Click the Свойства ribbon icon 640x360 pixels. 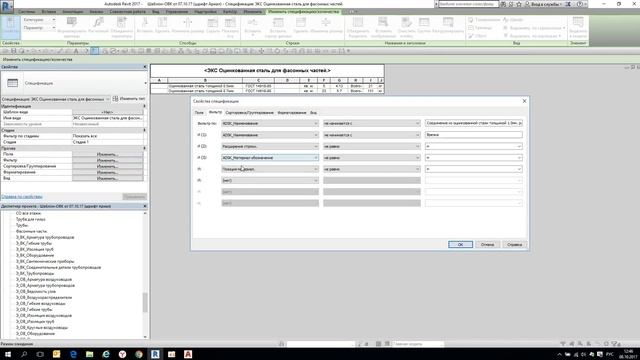[x=10, y=27]
